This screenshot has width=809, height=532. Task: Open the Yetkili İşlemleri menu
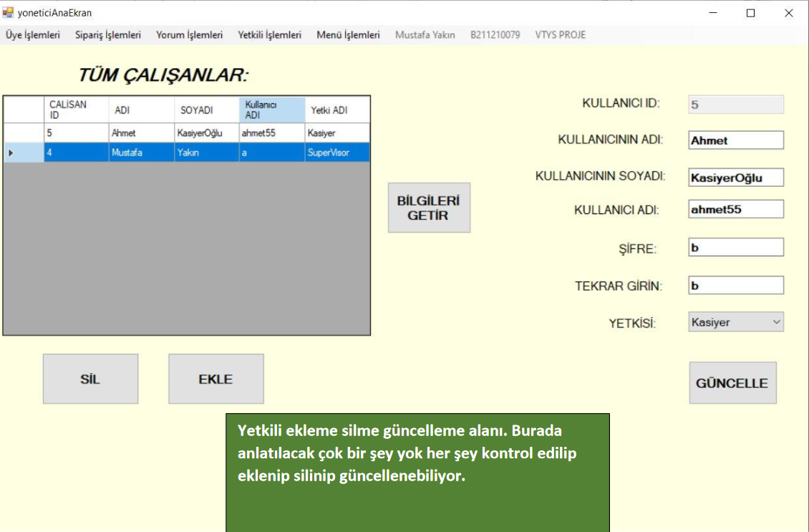(269, 34)
